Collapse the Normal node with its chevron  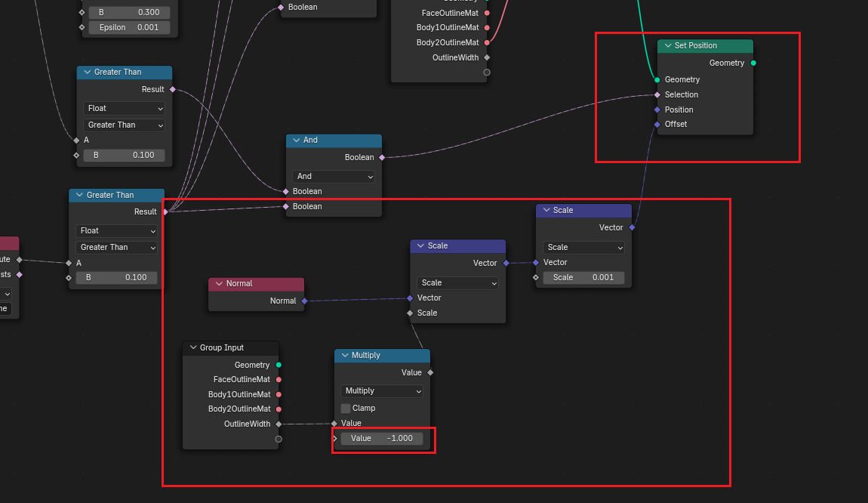(x=218, y=284)
